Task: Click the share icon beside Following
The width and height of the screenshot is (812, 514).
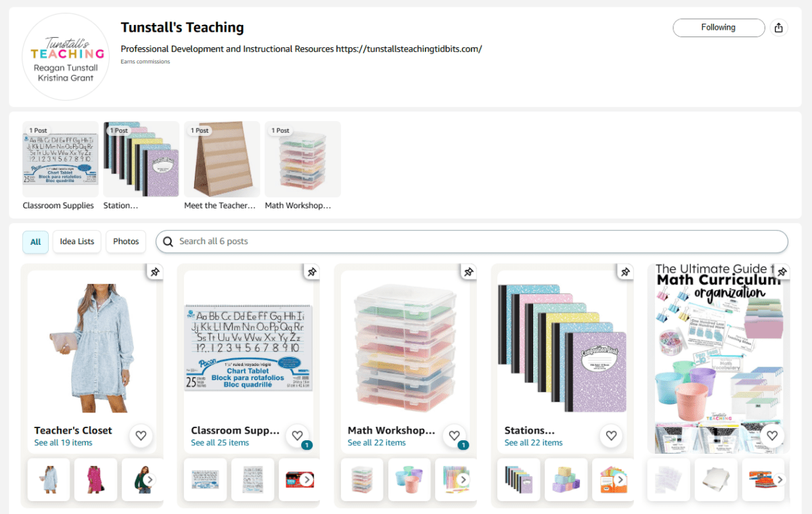Action: [779, 28]
